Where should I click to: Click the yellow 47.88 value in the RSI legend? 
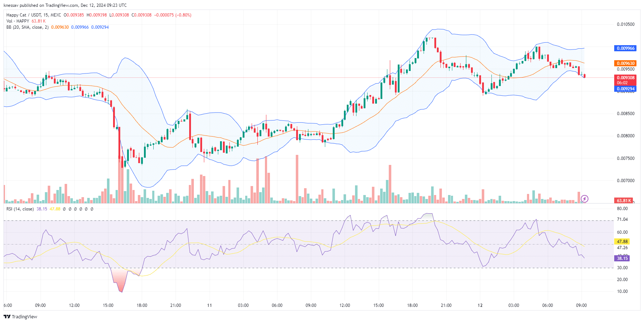(x=55, y=209)
